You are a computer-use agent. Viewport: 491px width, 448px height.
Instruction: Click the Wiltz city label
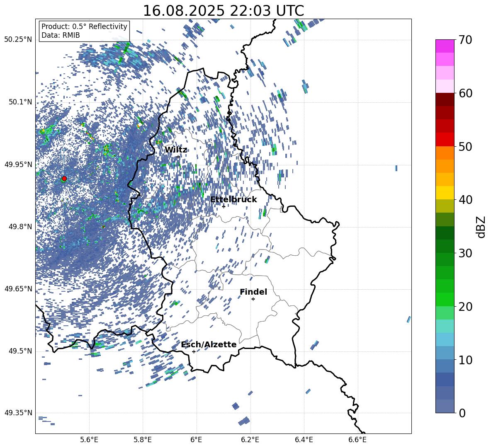[x=176, y=150]
